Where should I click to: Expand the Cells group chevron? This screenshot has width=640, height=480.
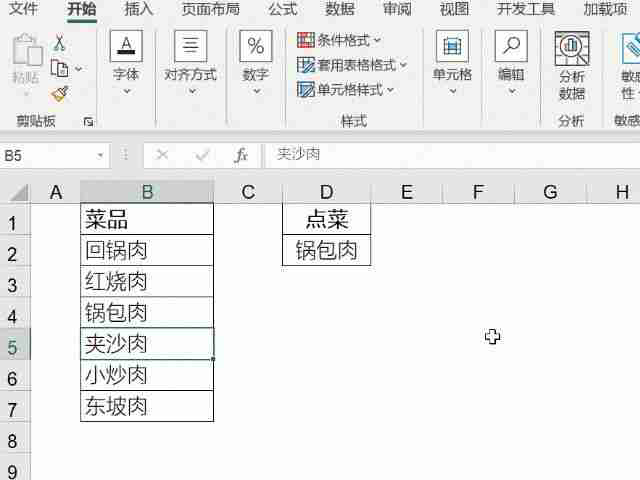pyautogui.click(x=453, y=91)
